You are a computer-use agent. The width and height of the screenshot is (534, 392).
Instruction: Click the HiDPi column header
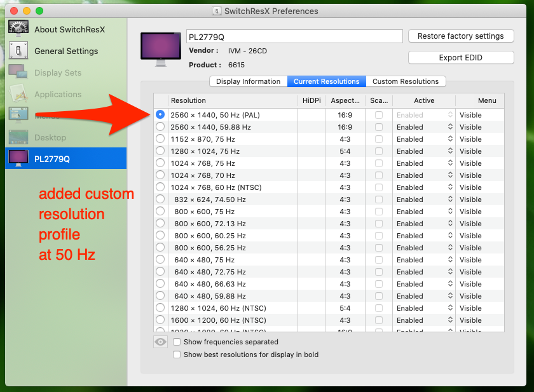tap(311, 100)
